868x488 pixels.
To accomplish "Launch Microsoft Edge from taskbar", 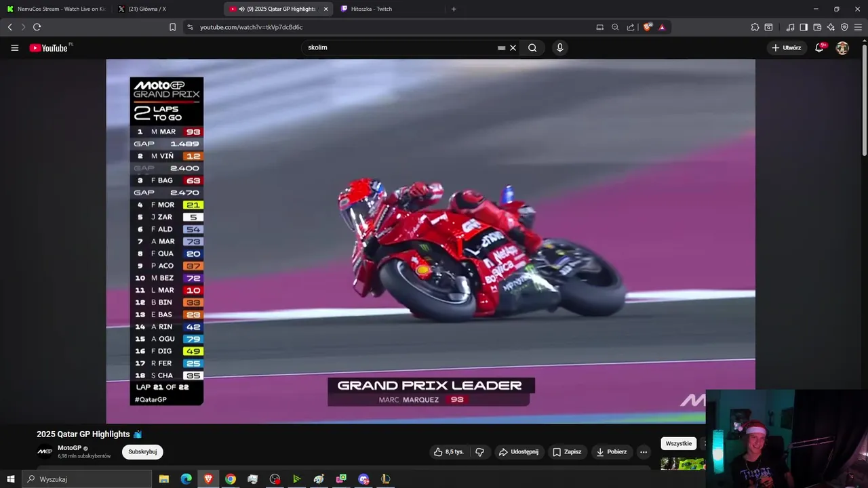I will pyautogui.click(x=186, y=479).
